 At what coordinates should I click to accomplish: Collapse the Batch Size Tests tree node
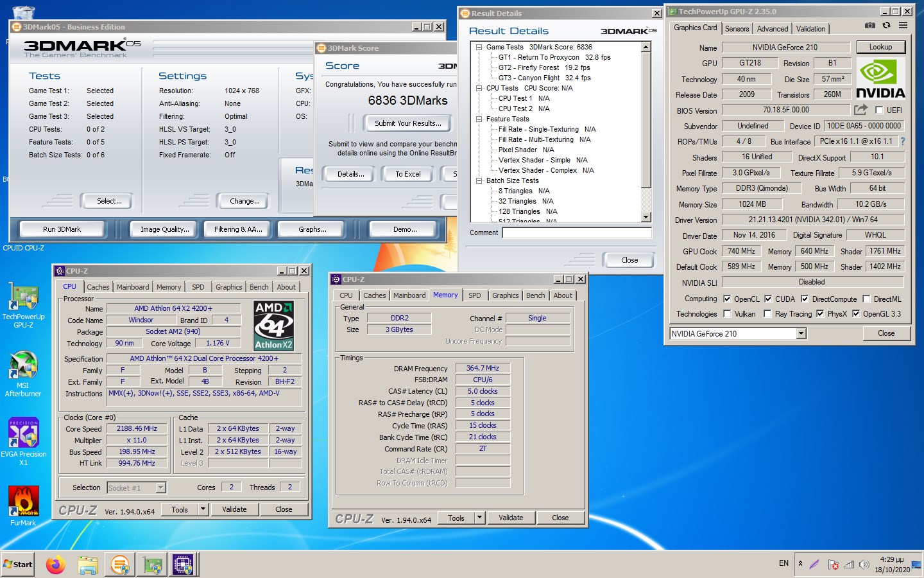point(479,180)
